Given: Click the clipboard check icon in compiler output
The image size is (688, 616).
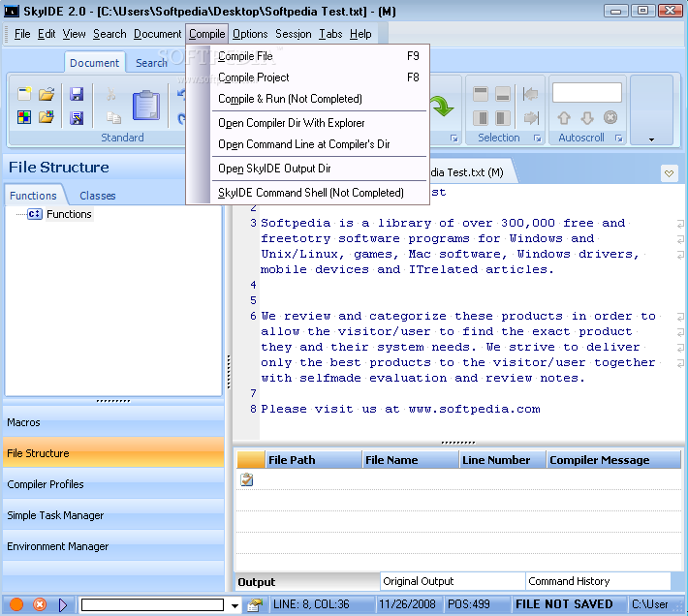Looking at the screenshot, I should click(x=247, y=479).
